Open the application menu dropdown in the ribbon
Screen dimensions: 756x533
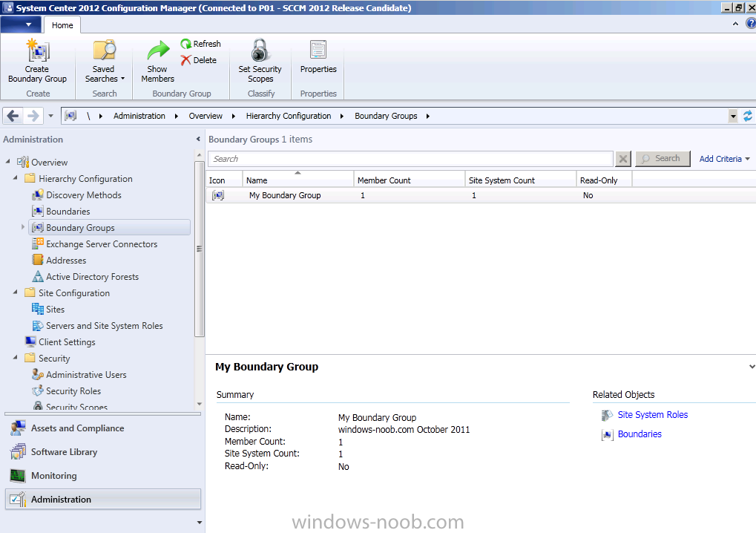pyautogui.click(x=21, y=24)
